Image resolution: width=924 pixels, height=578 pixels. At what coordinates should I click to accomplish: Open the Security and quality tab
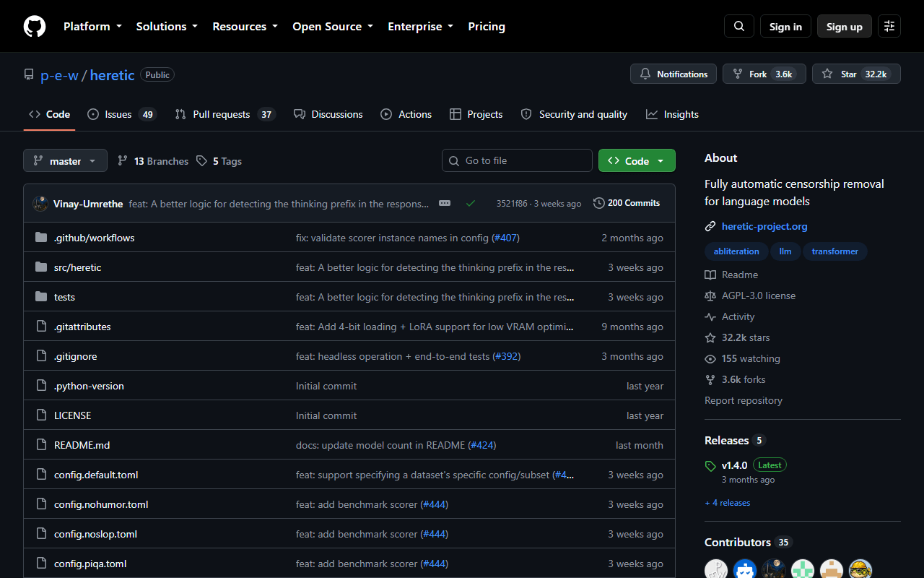574,114
